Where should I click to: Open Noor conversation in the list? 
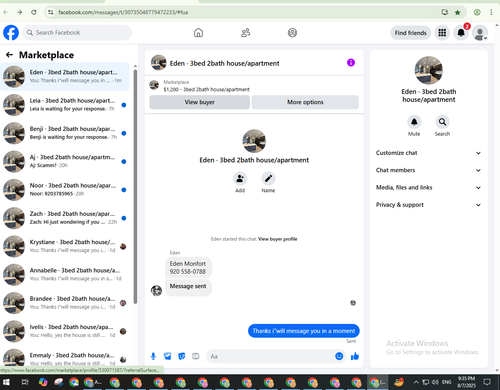point(65,190)
